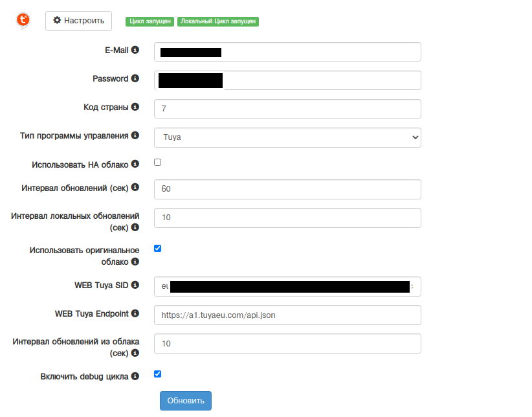
Task: Enable the Использовать HA облако checkbox
Action: tap(157, 163)
